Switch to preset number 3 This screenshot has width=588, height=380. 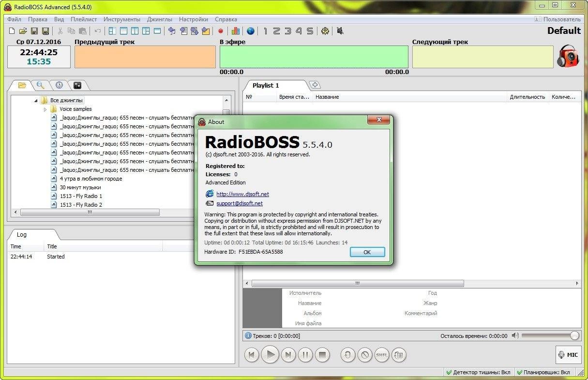(x=288, y=31)
